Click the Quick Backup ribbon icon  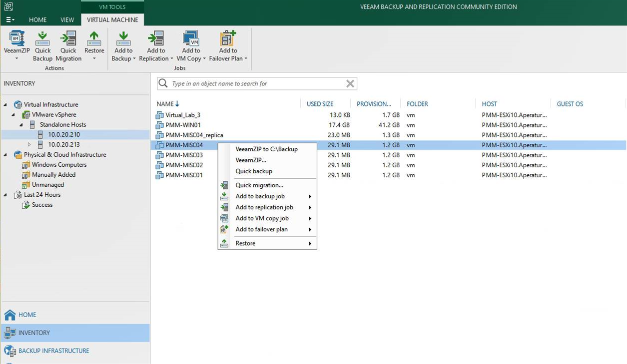coord(42,38)
